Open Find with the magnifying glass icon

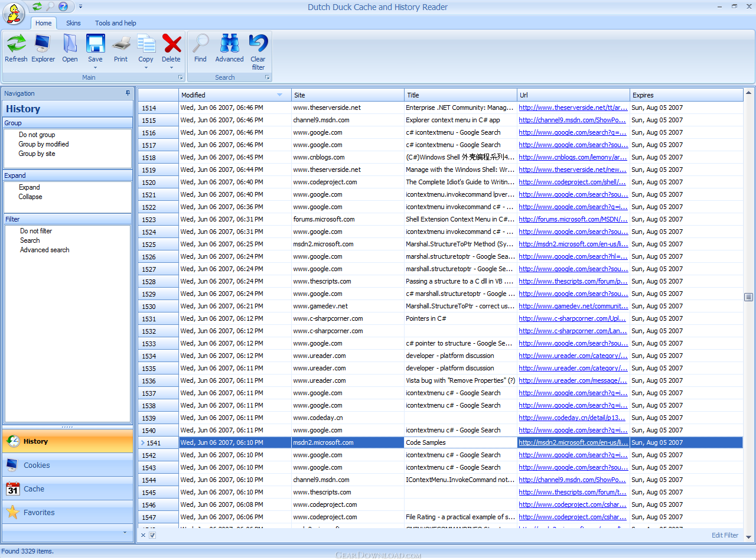[200, 44]
